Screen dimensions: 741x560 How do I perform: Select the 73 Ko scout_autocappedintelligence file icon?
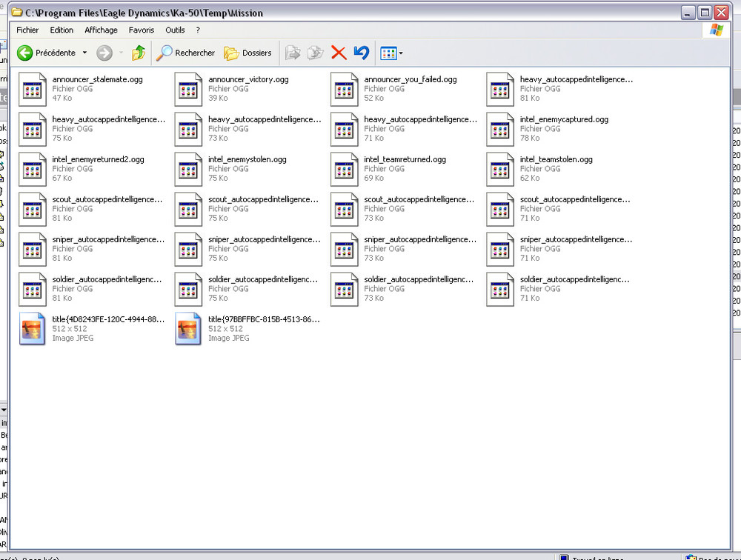344,210
